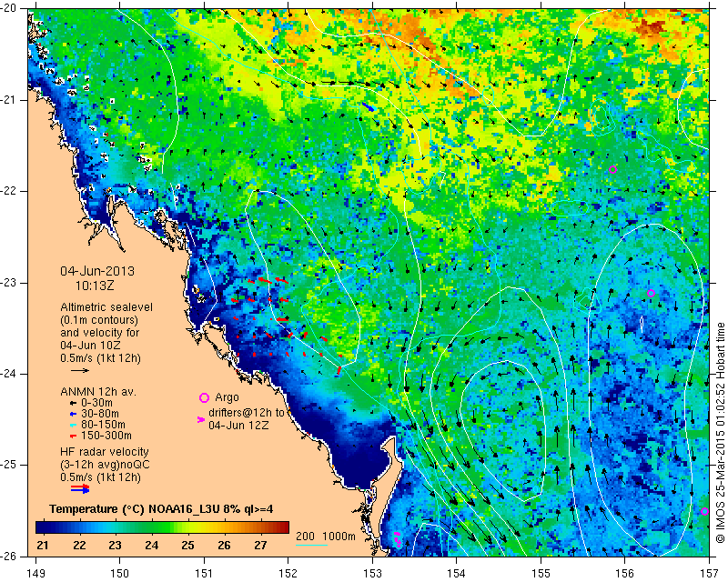
Task: Click the red and blue HF radar legend arrows
Action: point(80,488)
